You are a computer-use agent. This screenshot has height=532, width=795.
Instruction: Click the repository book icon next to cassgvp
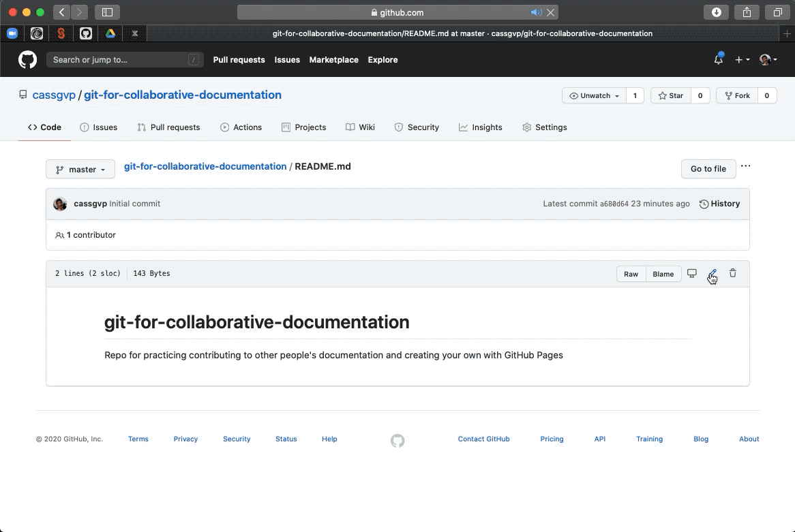(x=22, y=95)
